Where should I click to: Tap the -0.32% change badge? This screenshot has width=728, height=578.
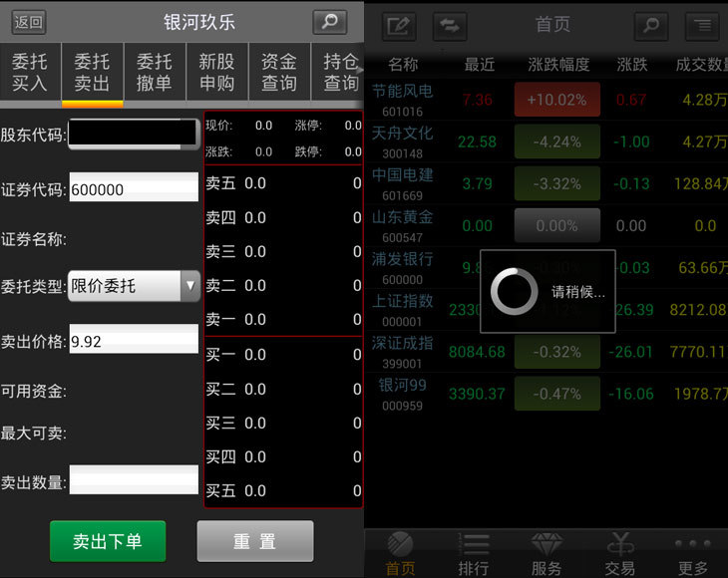[x=557, y=352]
